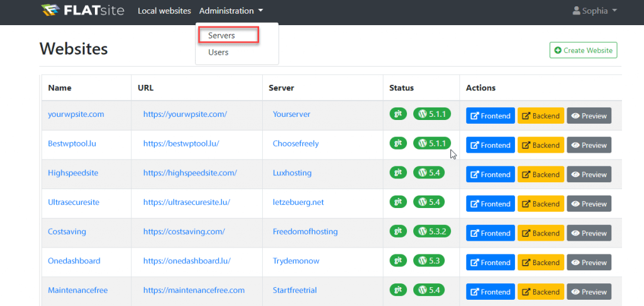644x306 pixels.
Task: Click the WordPress 5.3.2 badge for Costsaving
Action: coord(432,231)
